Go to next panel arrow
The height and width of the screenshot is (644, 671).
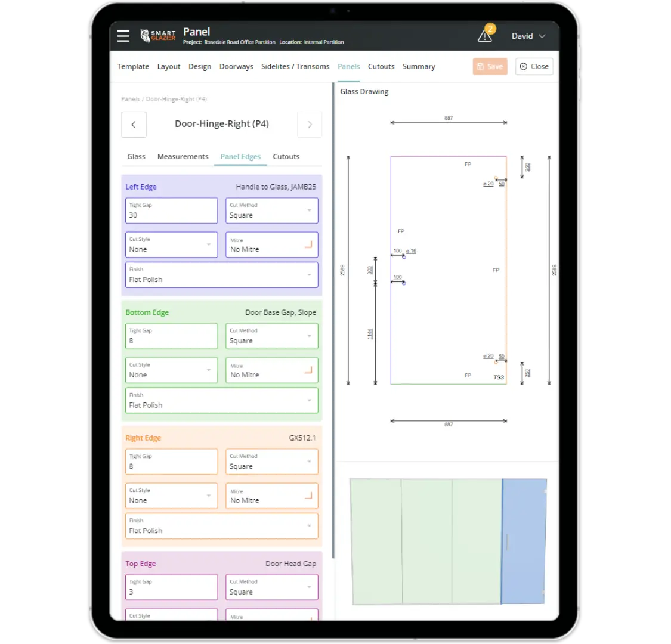click(310, 125)
